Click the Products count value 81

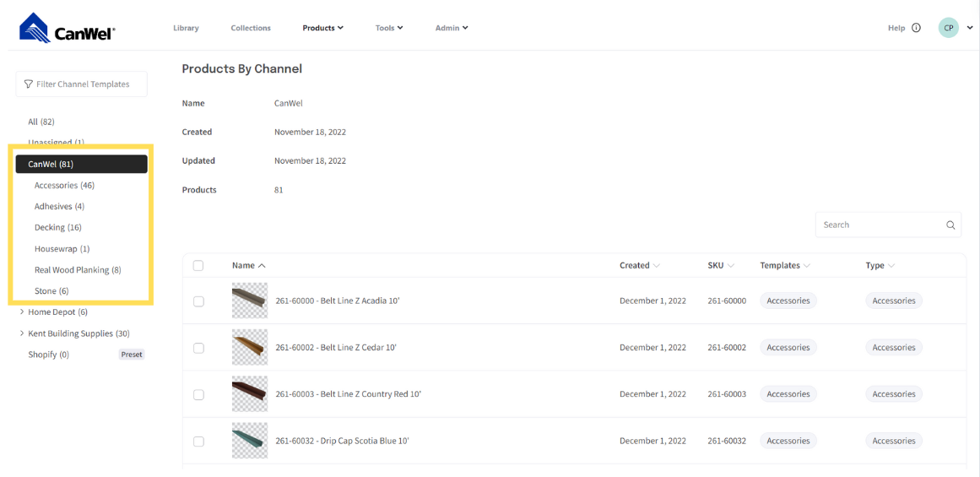(279, 190)
